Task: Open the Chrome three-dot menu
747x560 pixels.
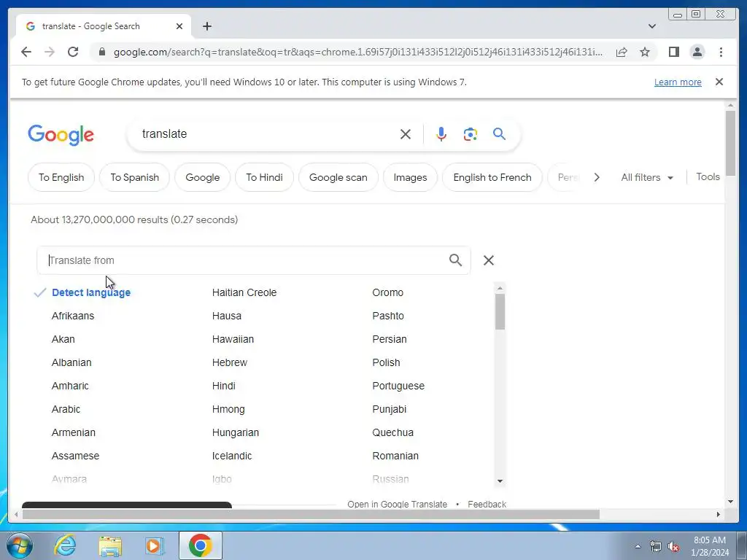Action: (721, 52)
